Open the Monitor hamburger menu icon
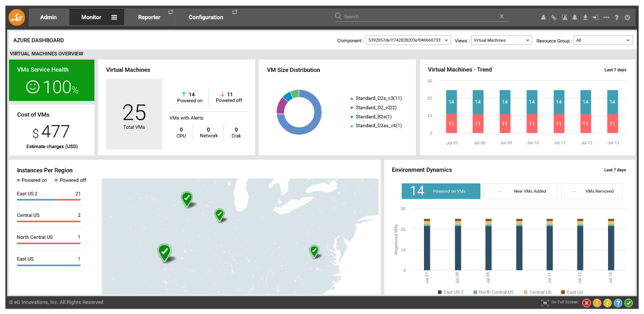The width and height of the screenshot is (644, 314). (114, 17)
